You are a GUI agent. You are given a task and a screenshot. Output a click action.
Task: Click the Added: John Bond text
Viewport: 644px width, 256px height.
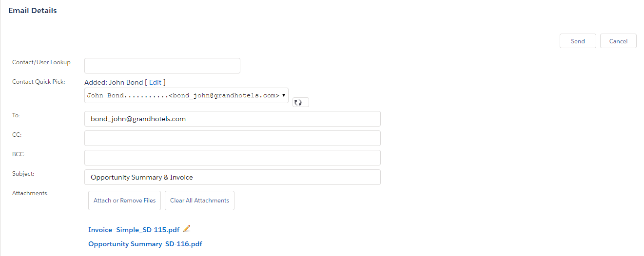click(114, 82)
